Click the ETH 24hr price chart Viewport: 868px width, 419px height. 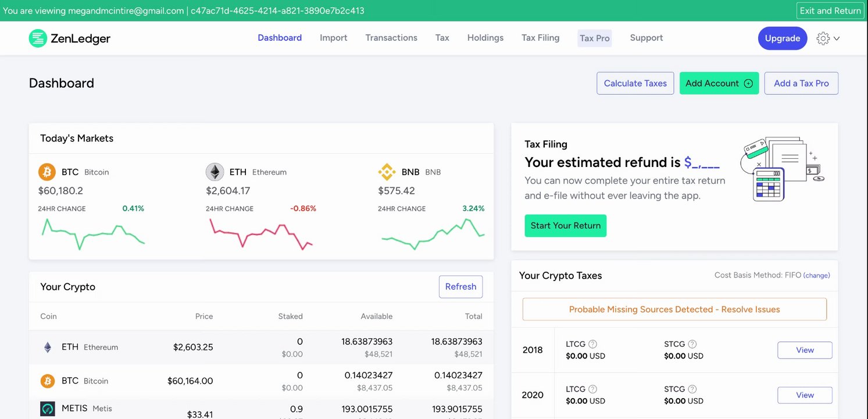(261, 234)
